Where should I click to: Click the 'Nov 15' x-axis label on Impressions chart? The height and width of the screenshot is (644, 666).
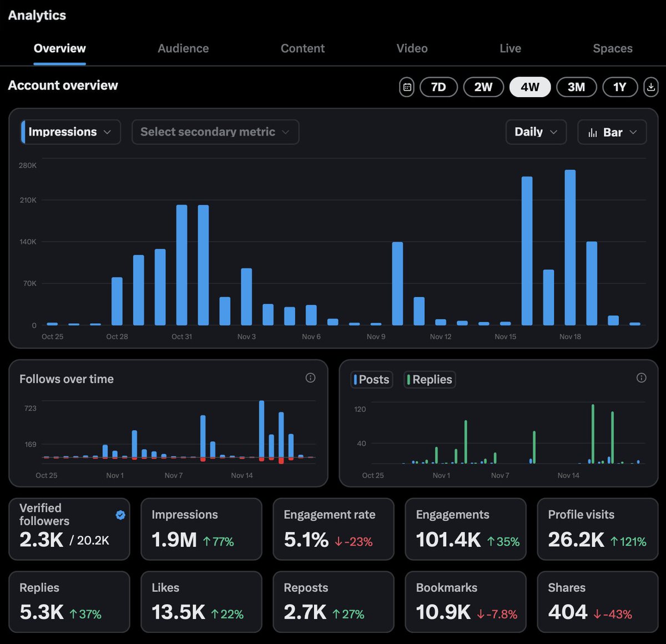[505, 336]
